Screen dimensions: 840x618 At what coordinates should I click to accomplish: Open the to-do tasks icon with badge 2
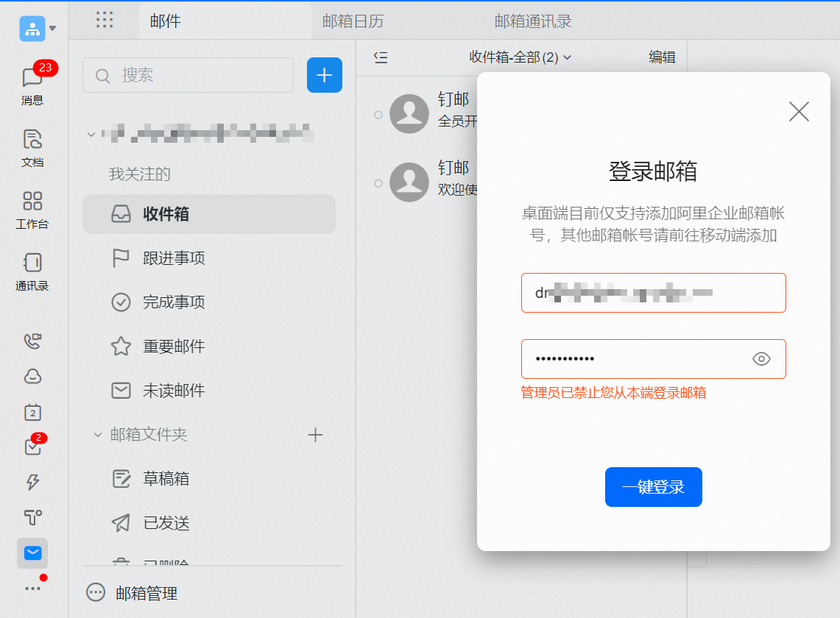pos(33,446)
